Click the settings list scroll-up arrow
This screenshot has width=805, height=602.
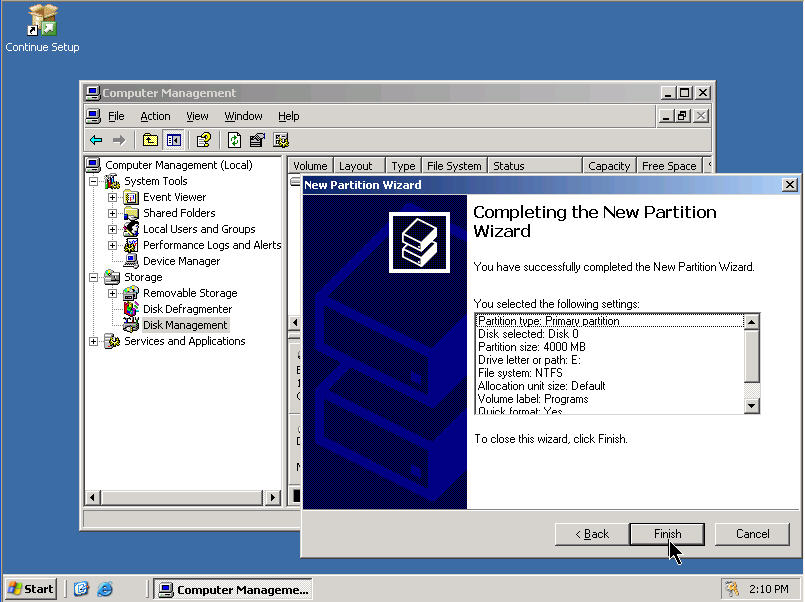pyautogui.click(x=752, y=322)
